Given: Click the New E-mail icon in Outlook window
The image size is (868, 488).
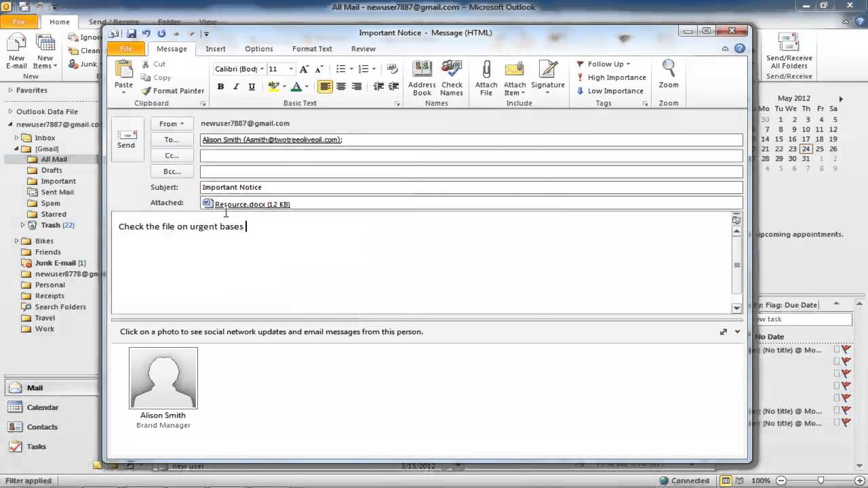Looking at the screenshot, I should tap(16, 43).
